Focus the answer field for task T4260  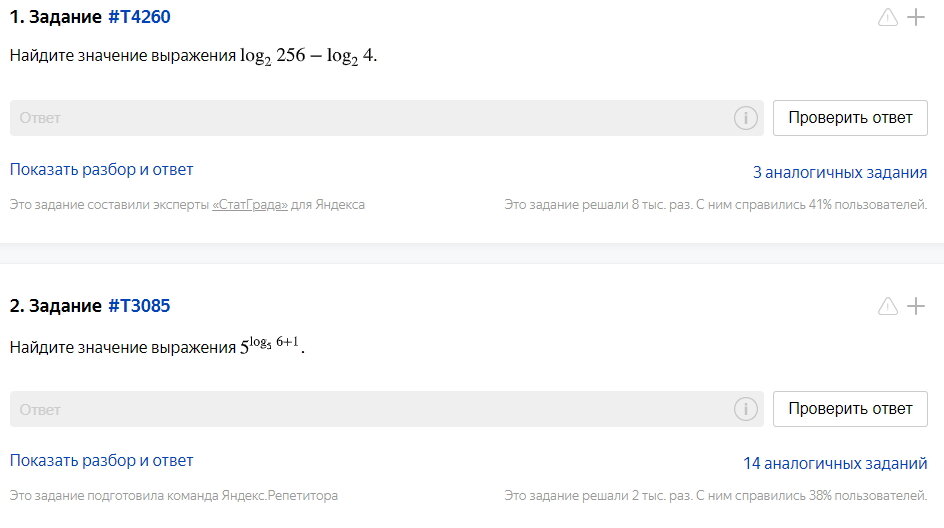pyautogui.click(x=370, y=118)
